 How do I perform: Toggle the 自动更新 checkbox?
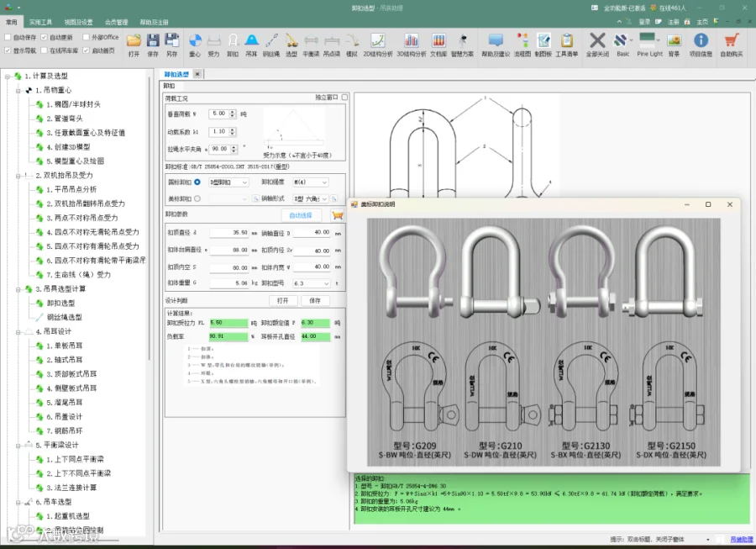(x=44, y=37)
